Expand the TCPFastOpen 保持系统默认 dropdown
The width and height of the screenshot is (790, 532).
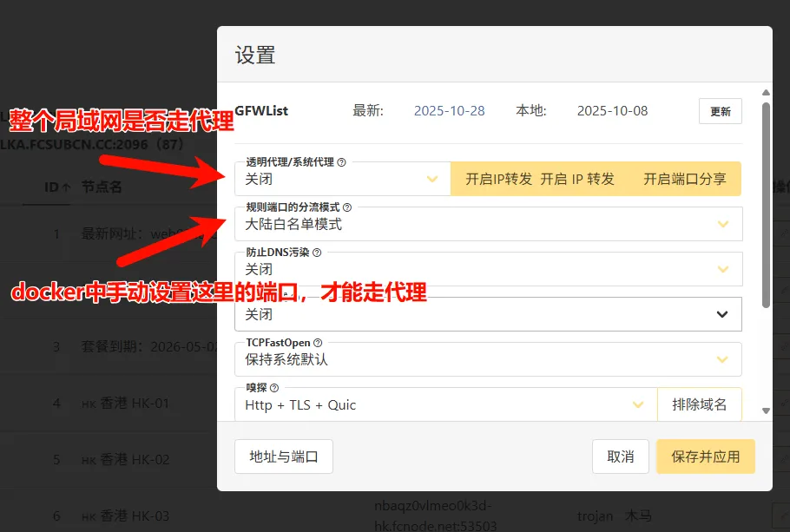coord(488,359)
